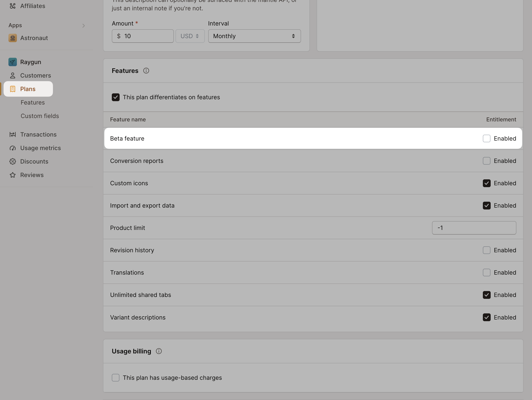Click the Customers person icon
The width and height of the screenshot is (532, 400).
click(12, 75)
